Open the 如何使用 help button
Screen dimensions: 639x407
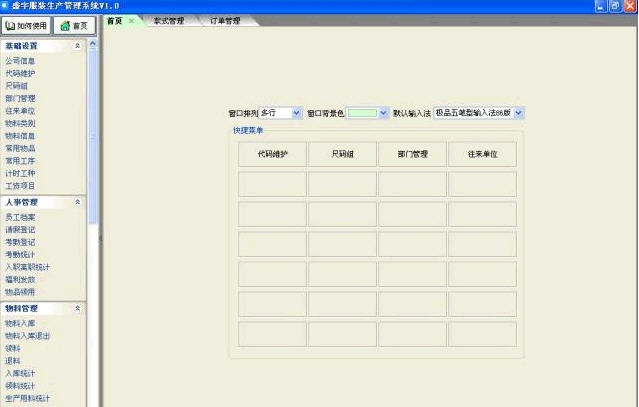[26, 26]
